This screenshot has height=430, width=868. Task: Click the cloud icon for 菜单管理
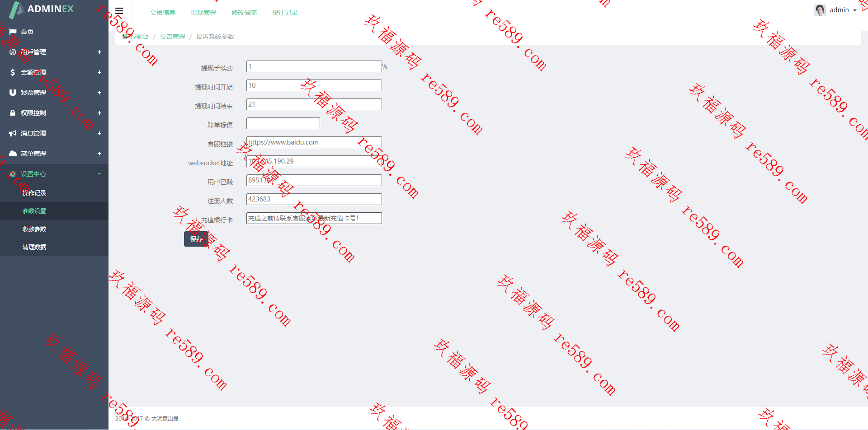tap(13, 154)
